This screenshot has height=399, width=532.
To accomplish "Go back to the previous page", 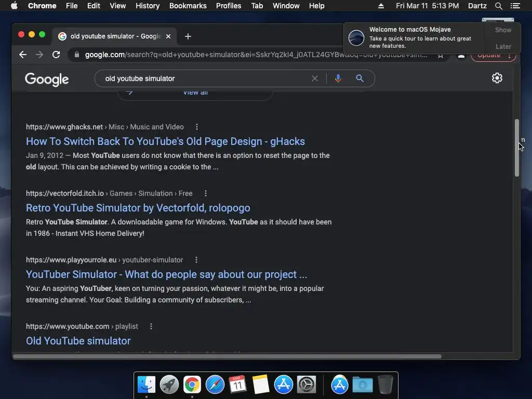I will click(x=23, y=55).
